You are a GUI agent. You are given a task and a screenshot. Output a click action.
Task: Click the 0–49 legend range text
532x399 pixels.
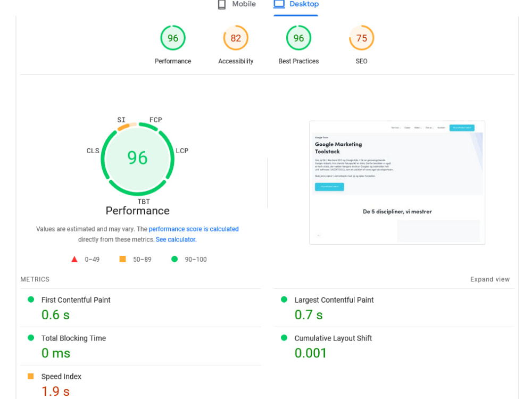coord(92,260)
